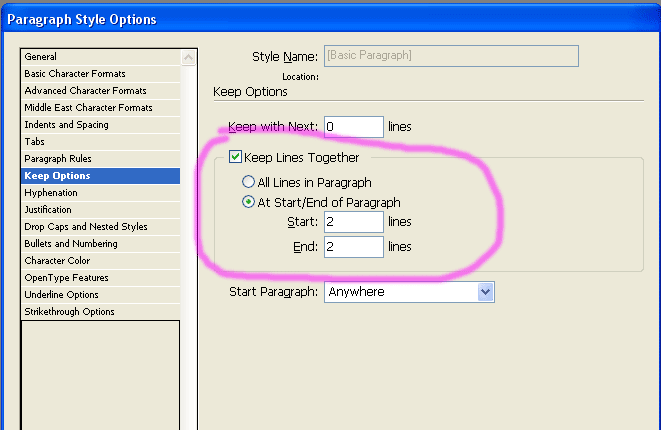
Task: Click the End lines input field
Action: tap(354, 247)
